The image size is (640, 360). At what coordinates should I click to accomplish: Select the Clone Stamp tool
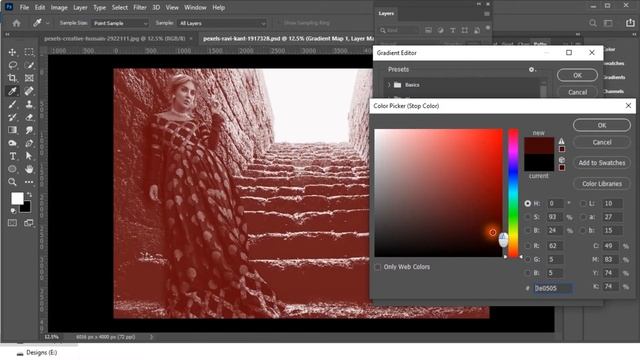click(x=29, y=104)
